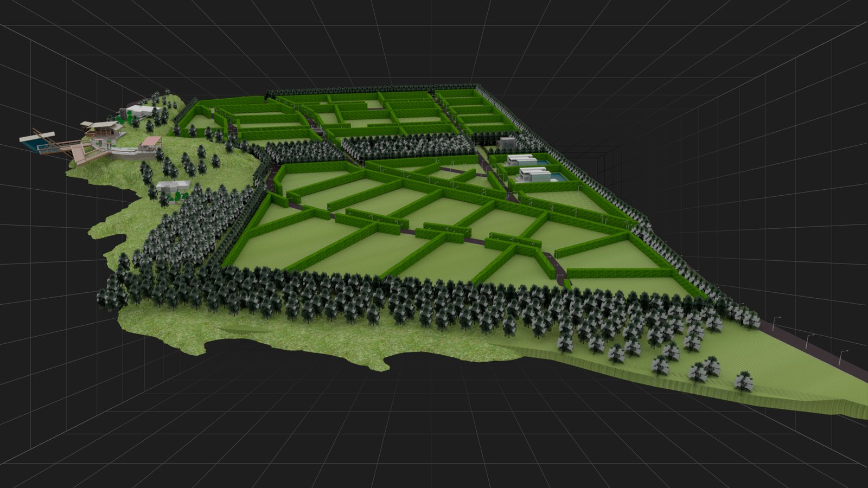Click the large bottom-left hedged field plot
Image resolution: width=868 pixels, height=488 pixels.
288,244
